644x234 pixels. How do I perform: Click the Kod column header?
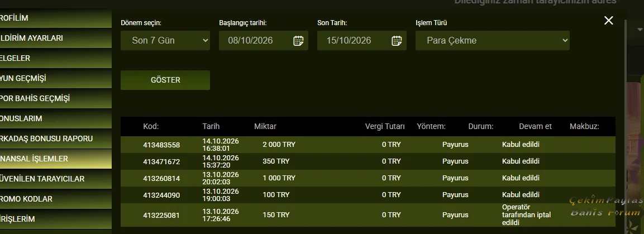point(151,126)
